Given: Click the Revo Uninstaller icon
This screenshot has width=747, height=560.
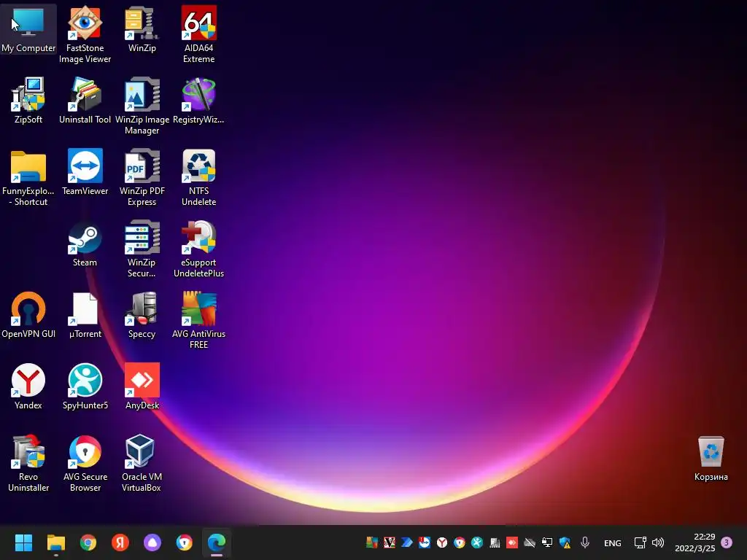Looking at the screenshot, I should (x=28, y=463).
